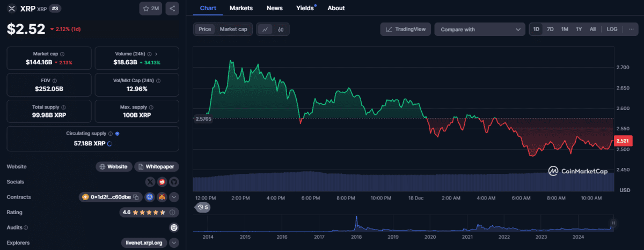Click circulating supply progress ring icon

tap(110, 143)
